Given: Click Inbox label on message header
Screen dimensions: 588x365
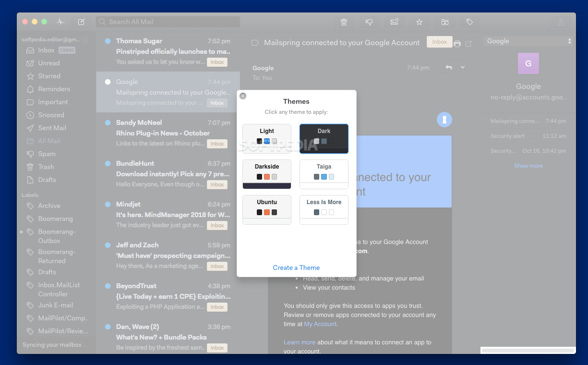Looking at the screenshot, I should click(439, 42).
